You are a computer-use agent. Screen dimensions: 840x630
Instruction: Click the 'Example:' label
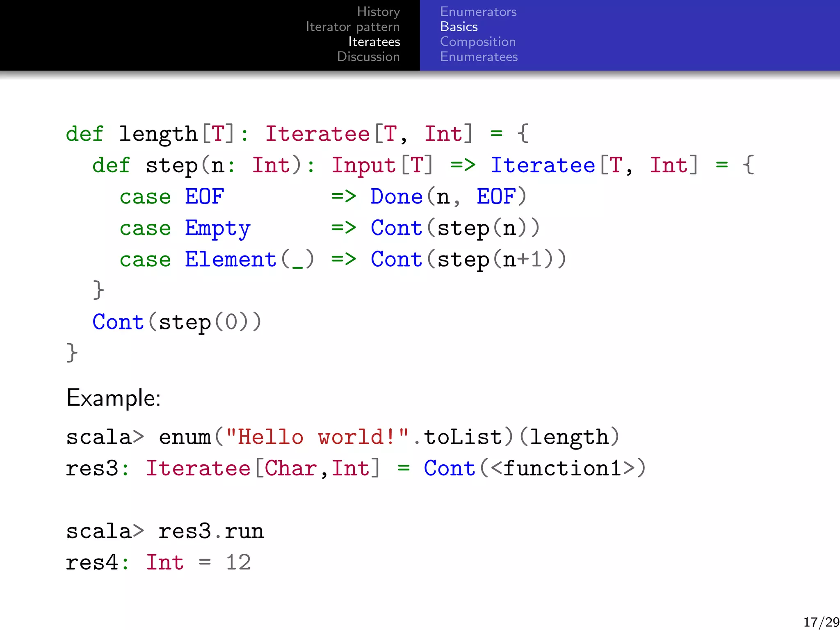coord(114,398)
